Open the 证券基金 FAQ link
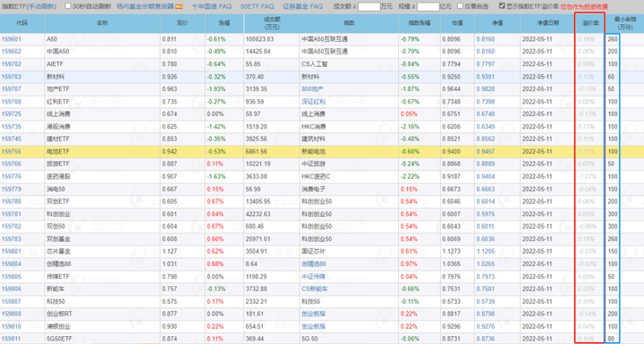This screenshot has height=344, width=644. [x=302, y=6]
